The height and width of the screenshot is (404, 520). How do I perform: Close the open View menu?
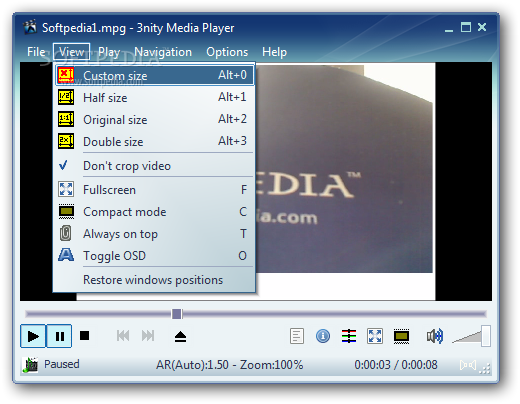(71, 52)
